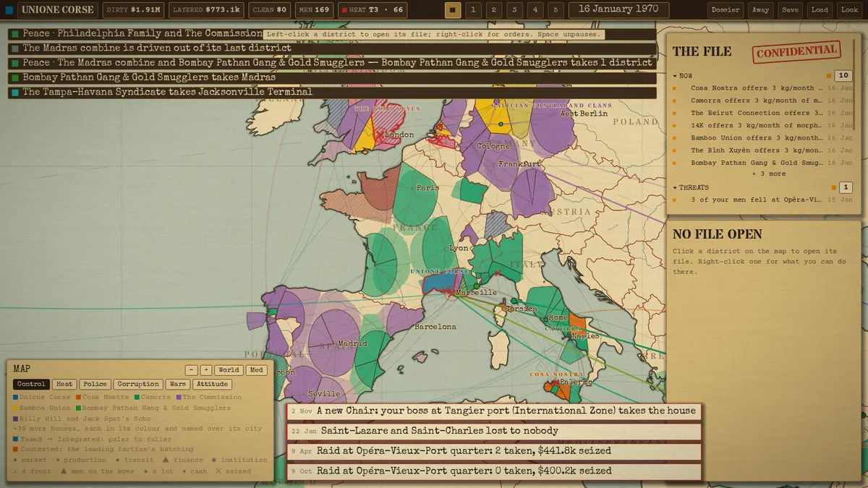The image size is (868, 488).
Task: Expand the '+ 3 more' entries
Action: coord(769,174)
